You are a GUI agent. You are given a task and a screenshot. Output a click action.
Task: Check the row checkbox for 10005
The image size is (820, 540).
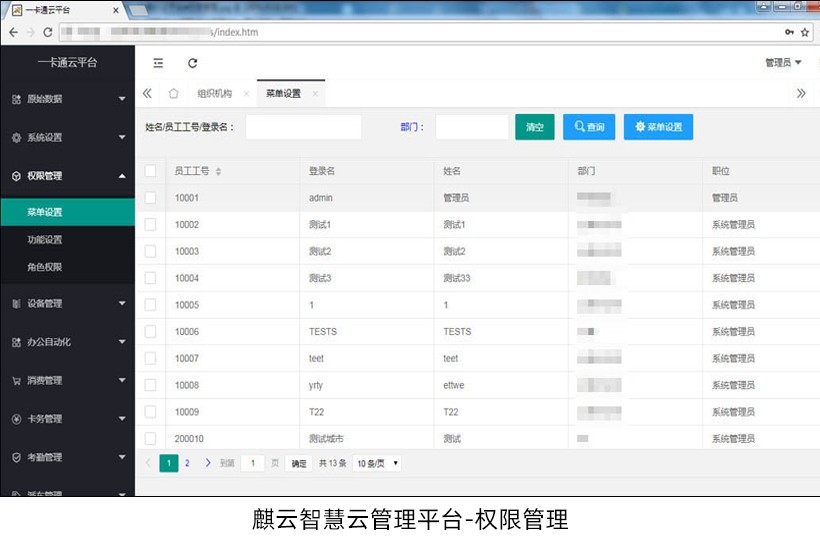click(x=150, y=305)
